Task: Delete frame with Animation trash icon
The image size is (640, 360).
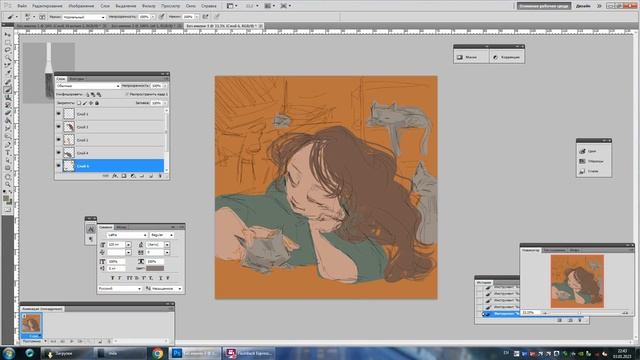Action: (x=109, y=341)
